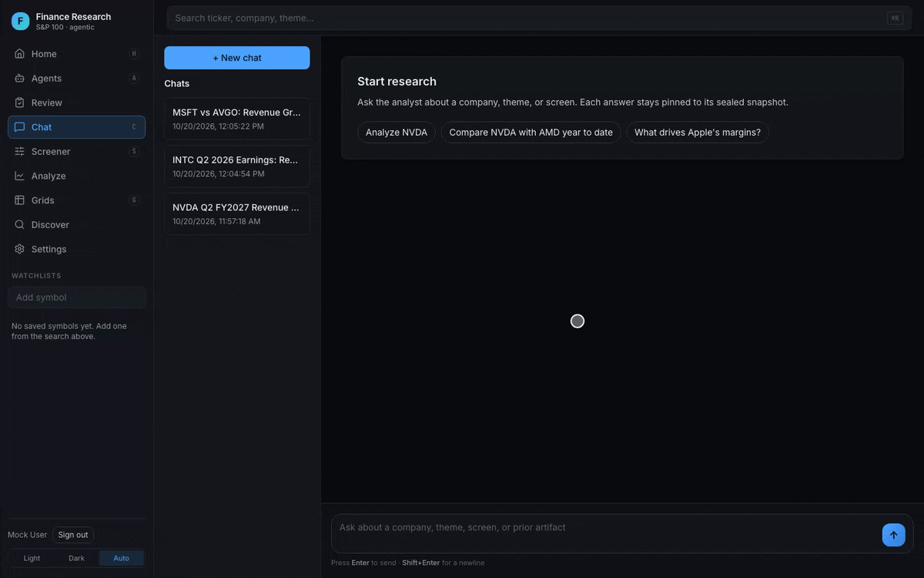Send message with arrow button
Screen dimensions: 924x578
point(894,535)
